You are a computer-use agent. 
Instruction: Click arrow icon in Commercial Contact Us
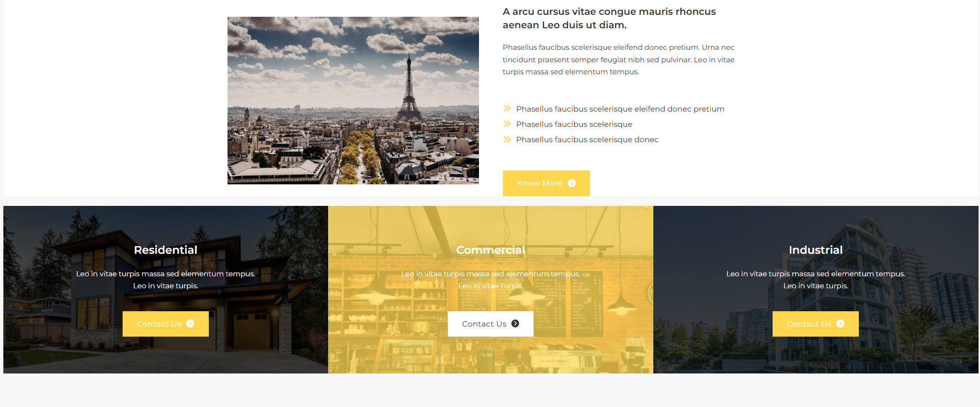pos(515,324)
